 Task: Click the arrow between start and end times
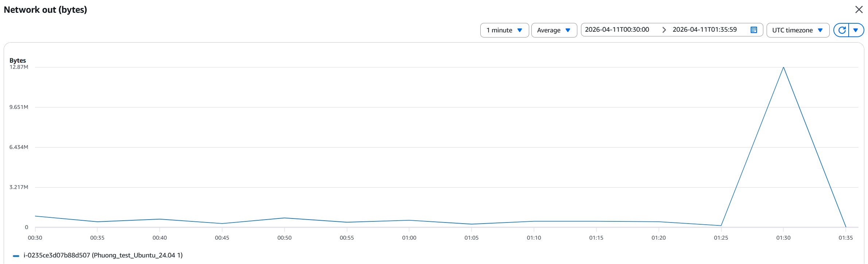(664, 30)
